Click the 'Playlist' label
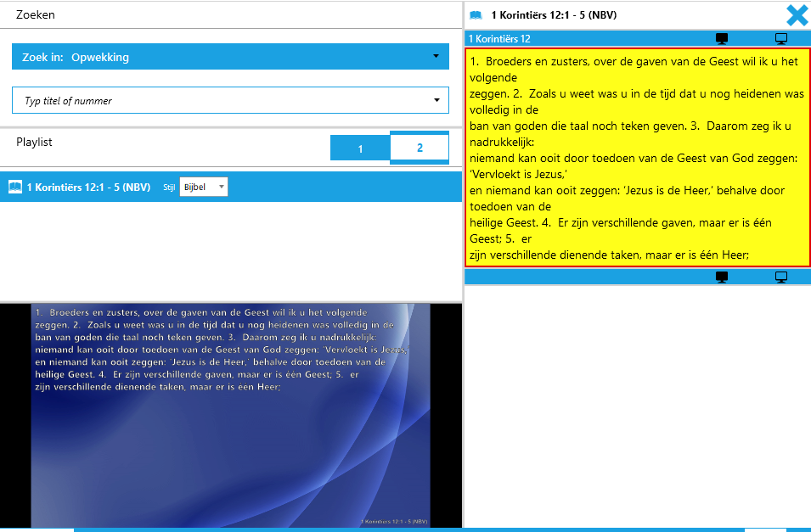 [x=34, y=143]
